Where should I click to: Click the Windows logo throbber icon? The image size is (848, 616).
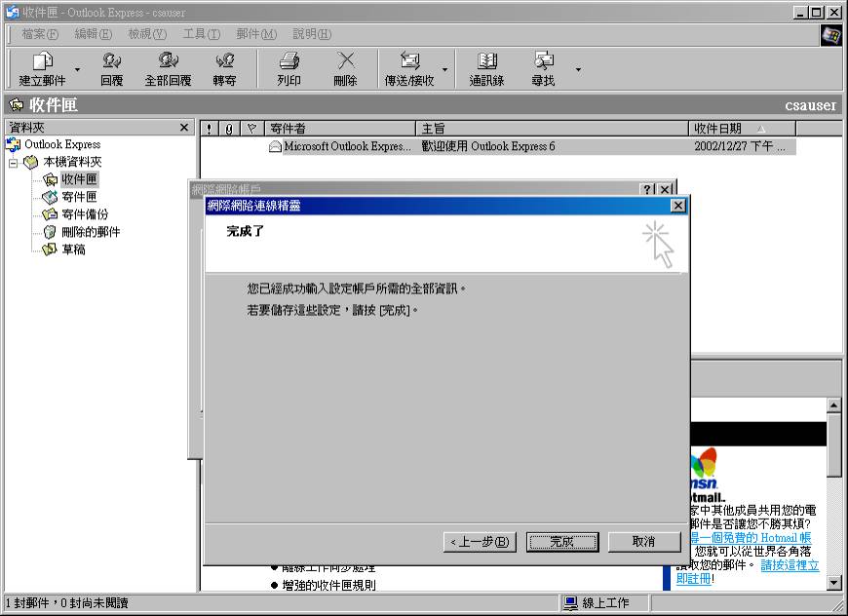(x=831, y=35)
